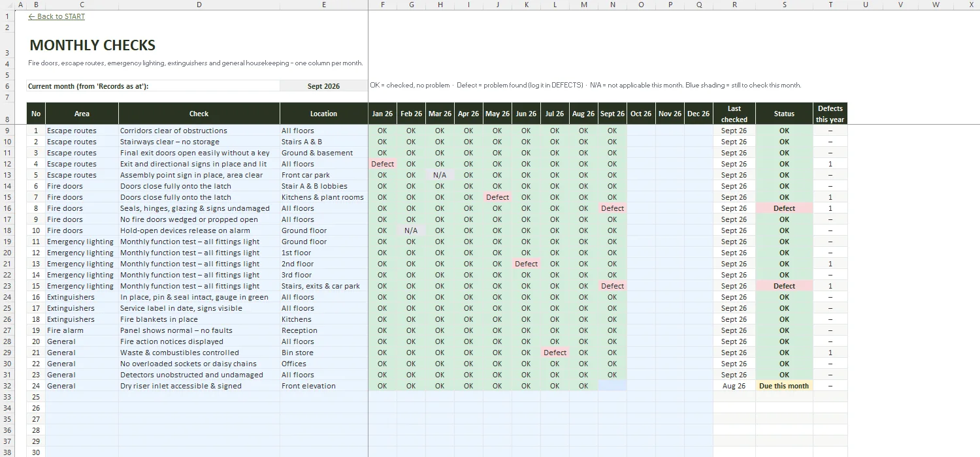This screenshot has width=980, height=457.
Task: Select Final exit doors open easily cell
Action: tap(199, 153)
